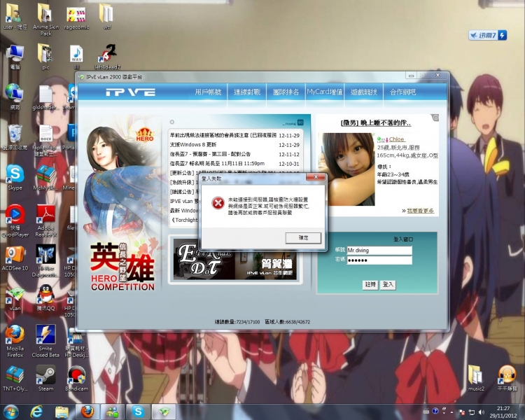The height and width of the screenshot is (420, 525).
Task: Open music2 folder on desktop
Action: (x=476, y=379)
